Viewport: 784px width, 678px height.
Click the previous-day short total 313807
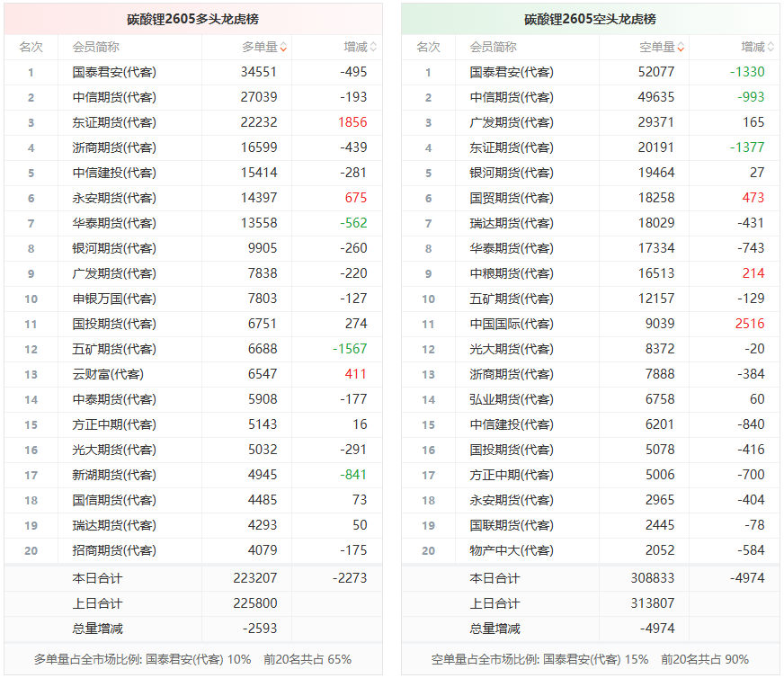pos(653,603)
